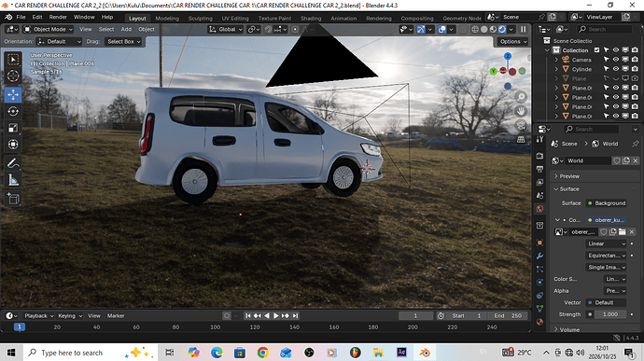This screenshot has height=361, width=644.
Task: Open the Equirectangular projection dropdown
Action: (x=607, y=256)
